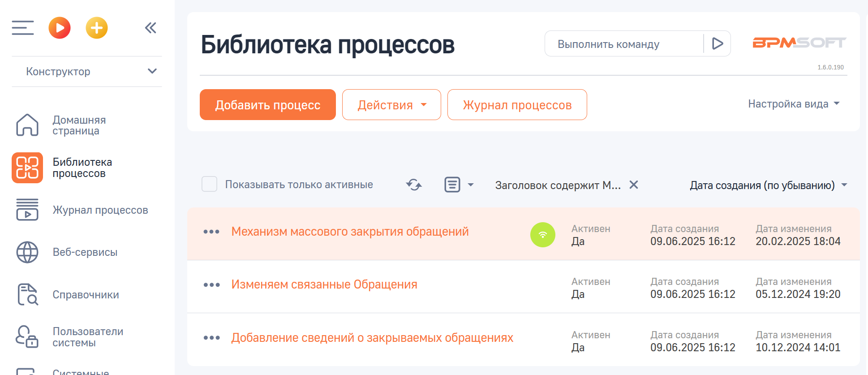Click the process library orange icon
The width and height of the screenshot is (868, 375).
coord(27,168)
